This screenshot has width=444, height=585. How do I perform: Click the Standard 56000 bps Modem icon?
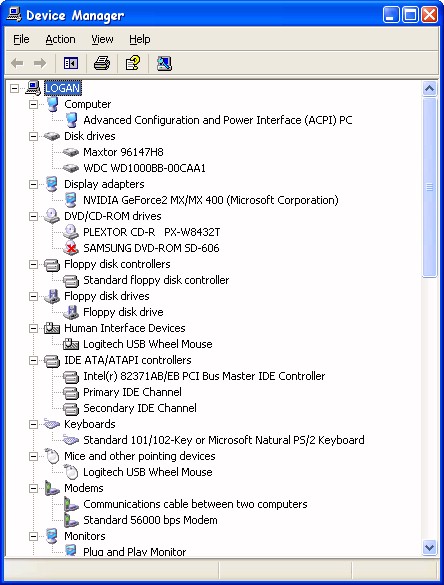(x=71, y=520)
